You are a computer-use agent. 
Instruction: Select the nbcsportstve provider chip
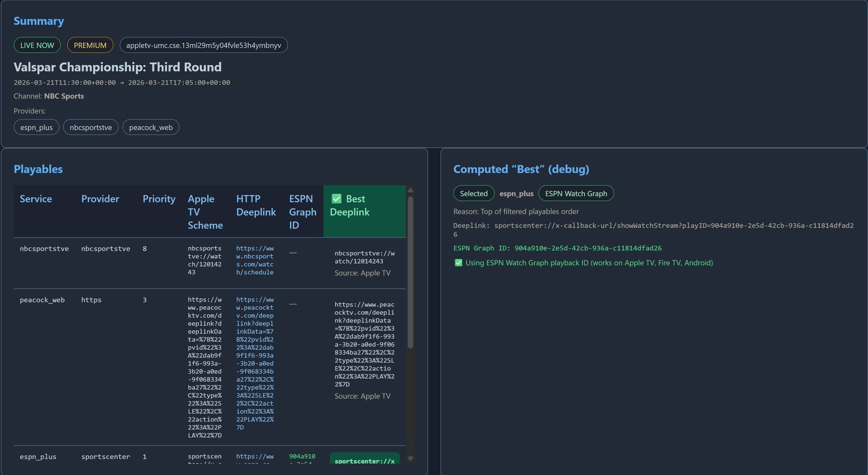click(x=91, y=128)
